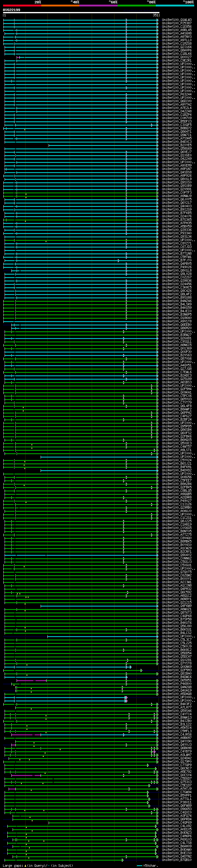Open the UniRef100_Q0GN69 hit label

[176, 667]
